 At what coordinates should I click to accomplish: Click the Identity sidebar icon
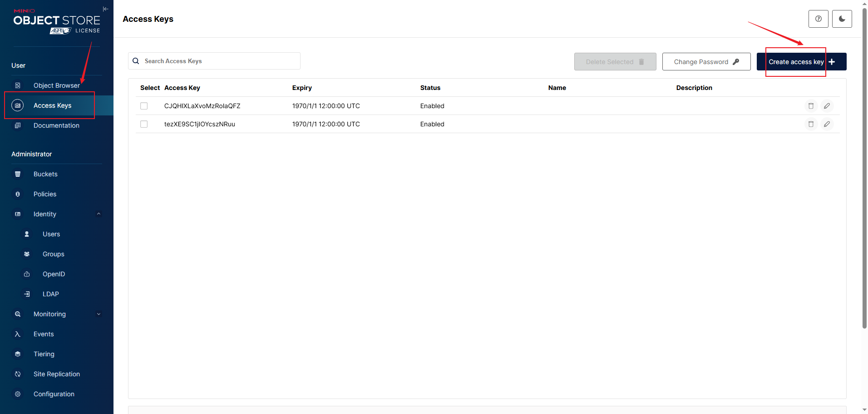point(18,214)
